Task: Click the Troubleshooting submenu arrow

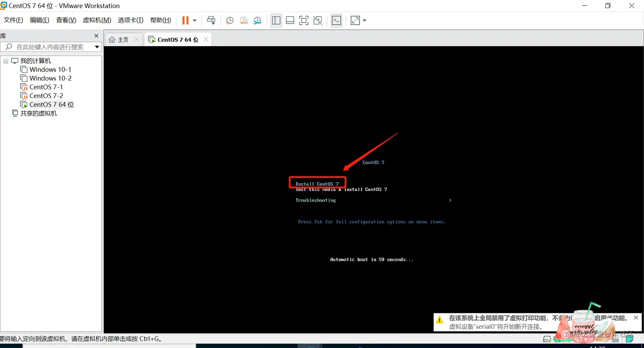Action: coord(450,200)
